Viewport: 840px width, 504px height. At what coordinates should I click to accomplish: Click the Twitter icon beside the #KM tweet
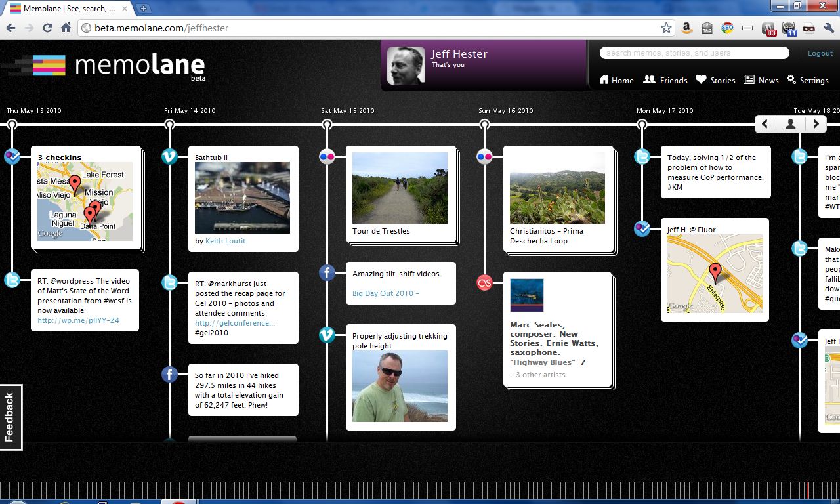coord(642,156)
